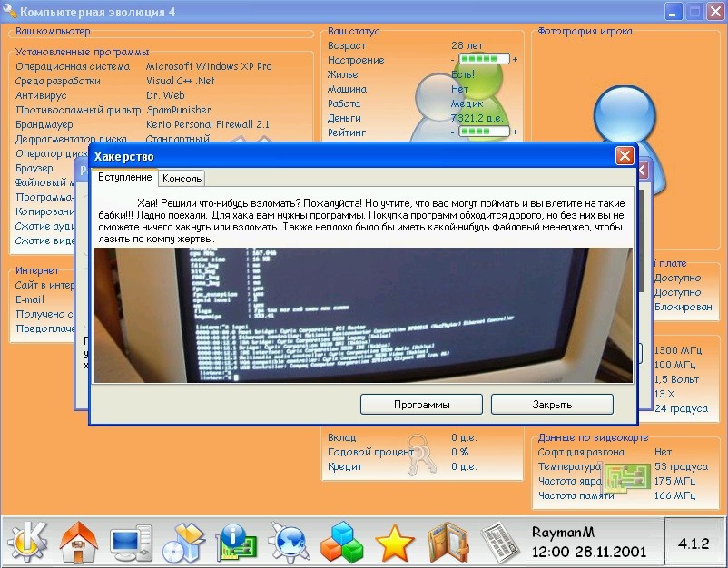This screenshot has width=728, height=568.
Task: Click the keys icon near Вклад
Action: click(420, 454)
